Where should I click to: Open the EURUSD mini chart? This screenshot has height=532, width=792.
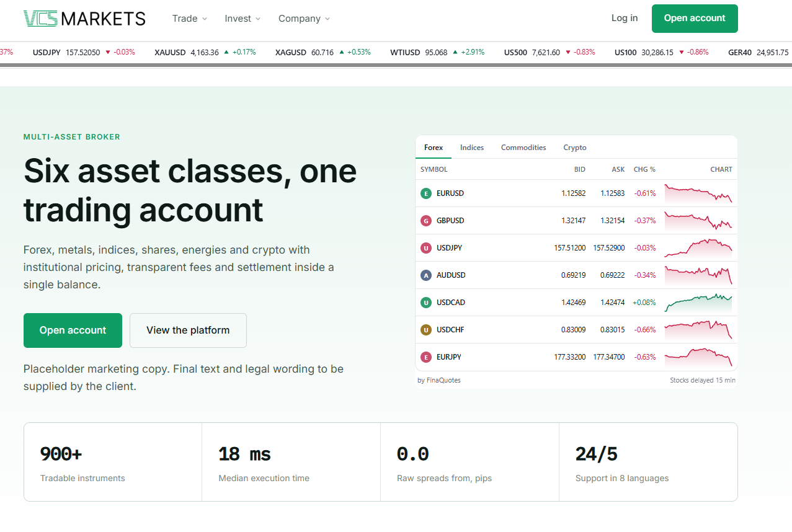point(698,193)
